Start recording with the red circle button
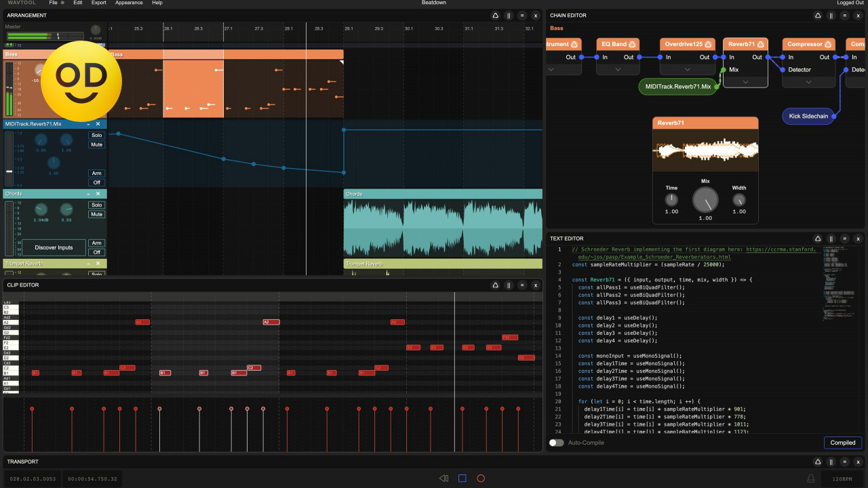 pyautogui.click(x=481, y=479)
